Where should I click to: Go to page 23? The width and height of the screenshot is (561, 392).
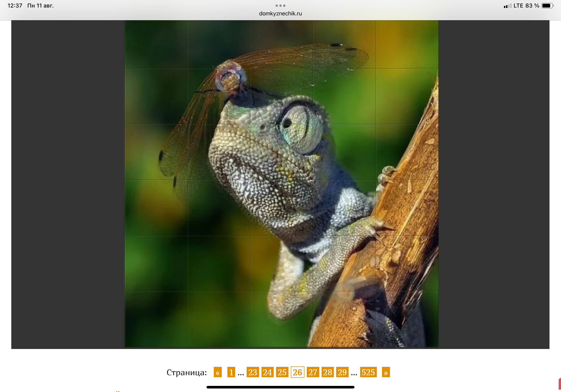pyautogui.click(x=253, y=372)
